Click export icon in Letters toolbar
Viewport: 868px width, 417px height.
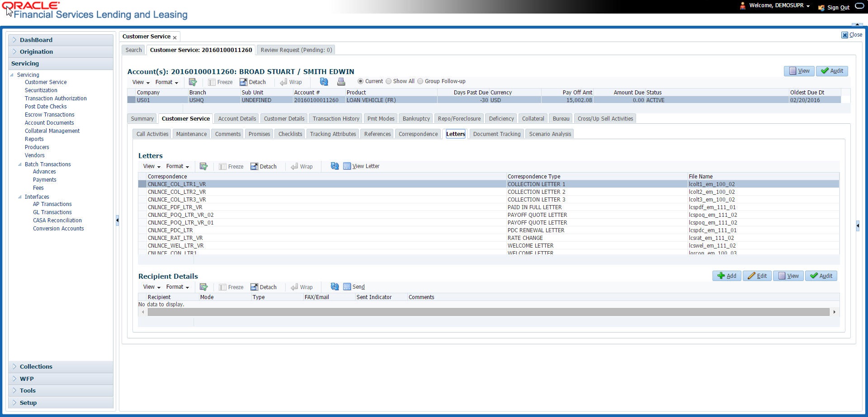(203, 166)
